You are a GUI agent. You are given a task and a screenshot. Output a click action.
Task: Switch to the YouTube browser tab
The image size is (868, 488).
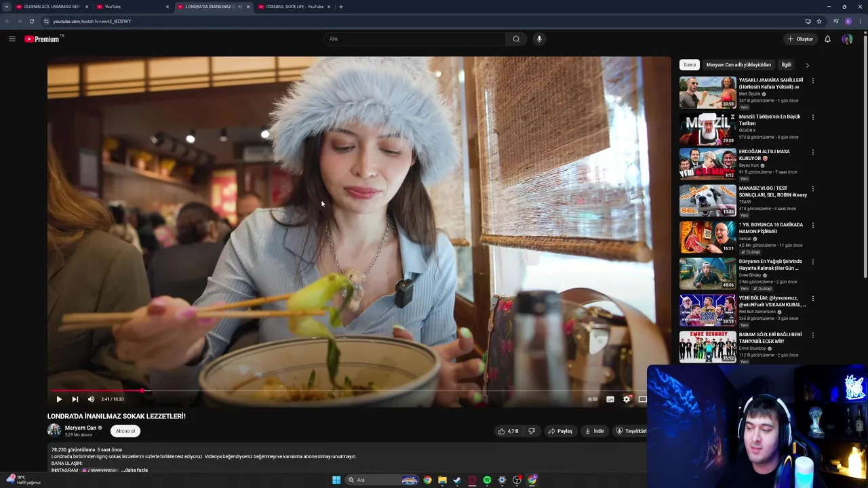(132, 7)
